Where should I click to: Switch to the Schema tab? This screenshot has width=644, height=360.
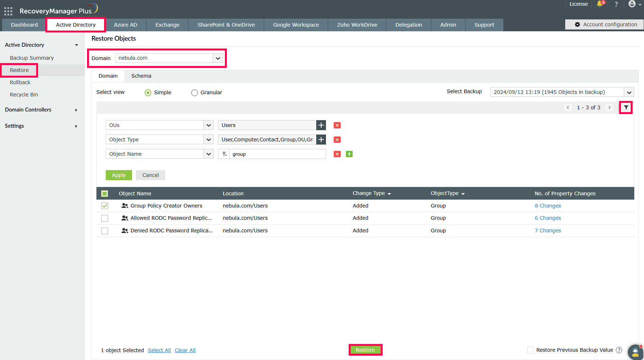[x=141, y=76]
